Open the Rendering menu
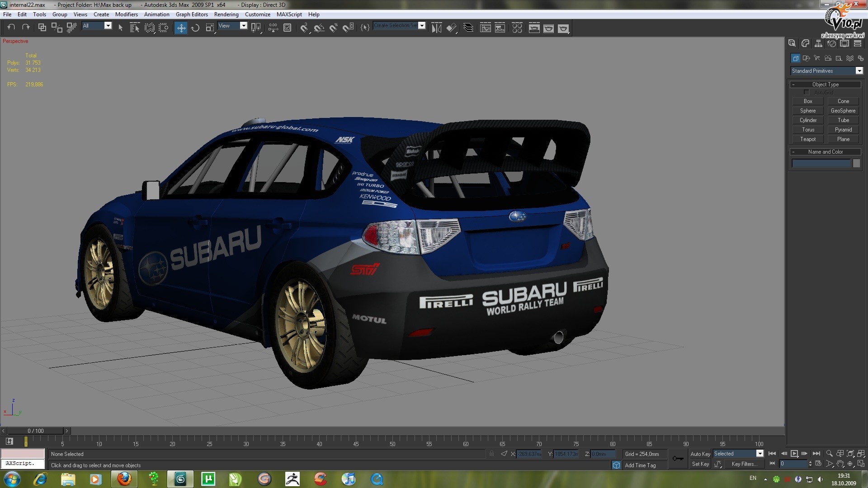 [226, 14]
